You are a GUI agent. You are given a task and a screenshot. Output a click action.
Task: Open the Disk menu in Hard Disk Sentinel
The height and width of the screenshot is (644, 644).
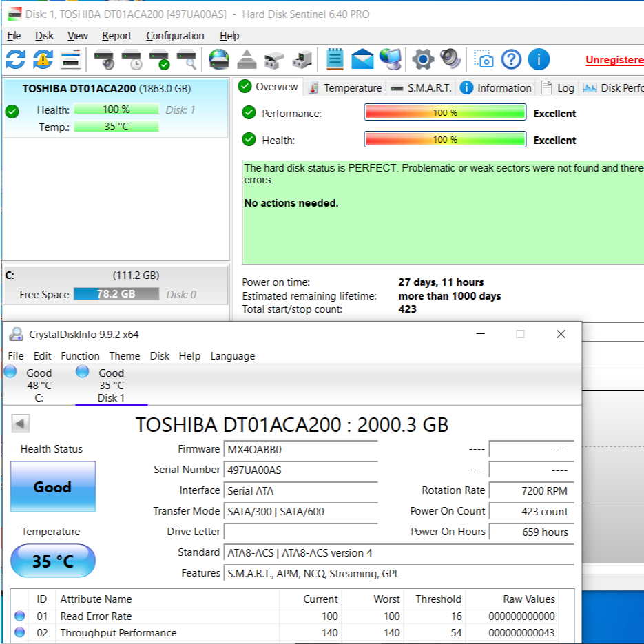pos(44,36)
